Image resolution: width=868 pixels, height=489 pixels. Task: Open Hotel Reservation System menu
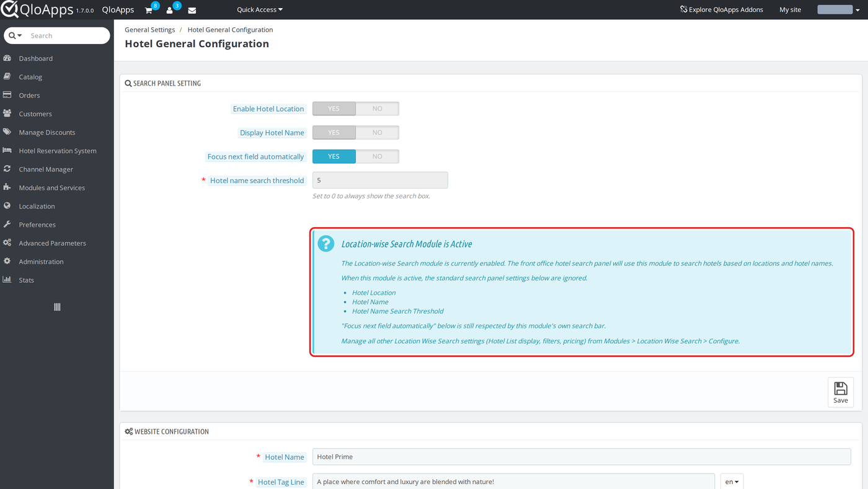[x=57, y=151]
